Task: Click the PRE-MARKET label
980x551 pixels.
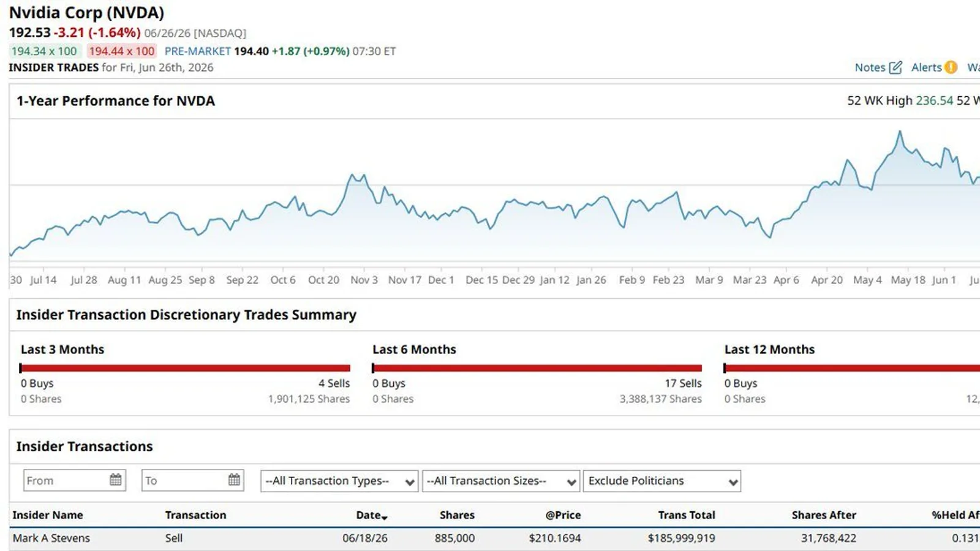Action: pos(197,51)
